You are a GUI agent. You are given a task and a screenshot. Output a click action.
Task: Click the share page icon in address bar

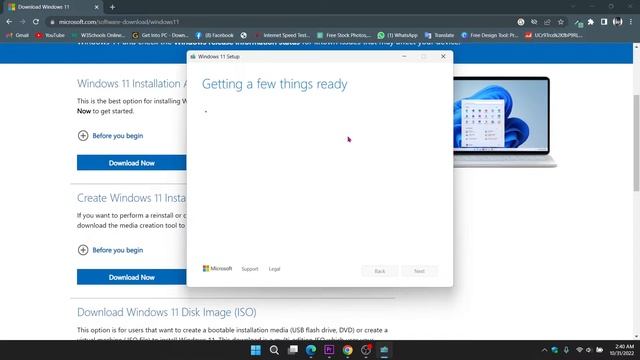[547, 22]
